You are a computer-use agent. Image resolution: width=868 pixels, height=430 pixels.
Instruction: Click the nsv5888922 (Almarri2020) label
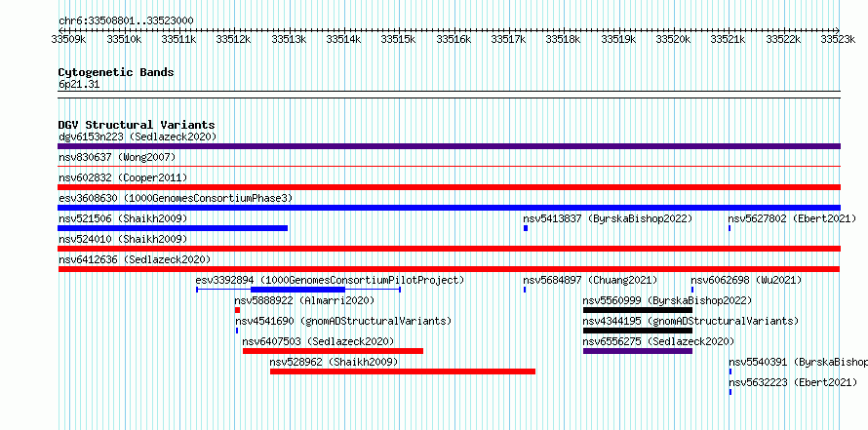tap(304, 300)
